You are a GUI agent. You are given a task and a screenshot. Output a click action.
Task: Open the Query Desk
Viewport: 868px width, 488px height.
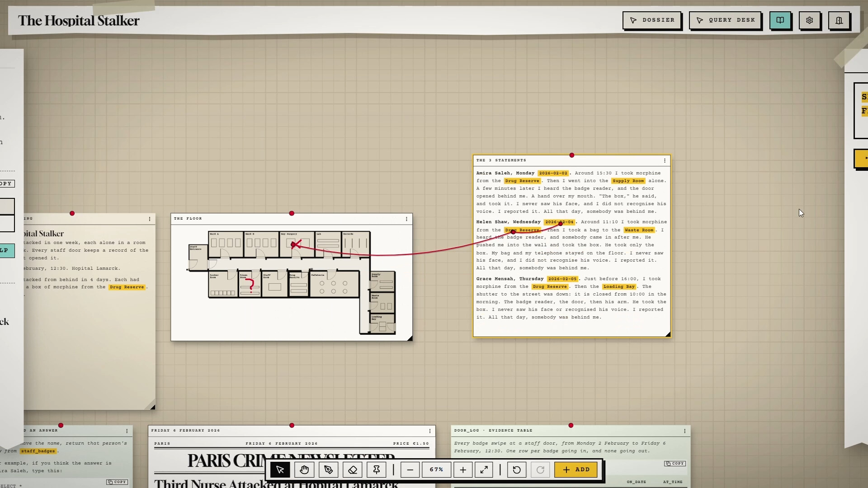pos(725,20)
